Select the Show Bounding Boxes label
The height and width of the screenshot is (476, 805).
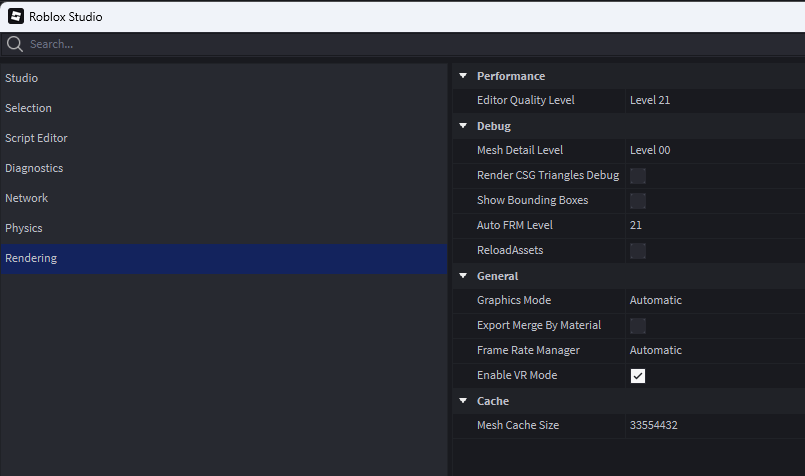pyautogui.click(x=532, y=200)
